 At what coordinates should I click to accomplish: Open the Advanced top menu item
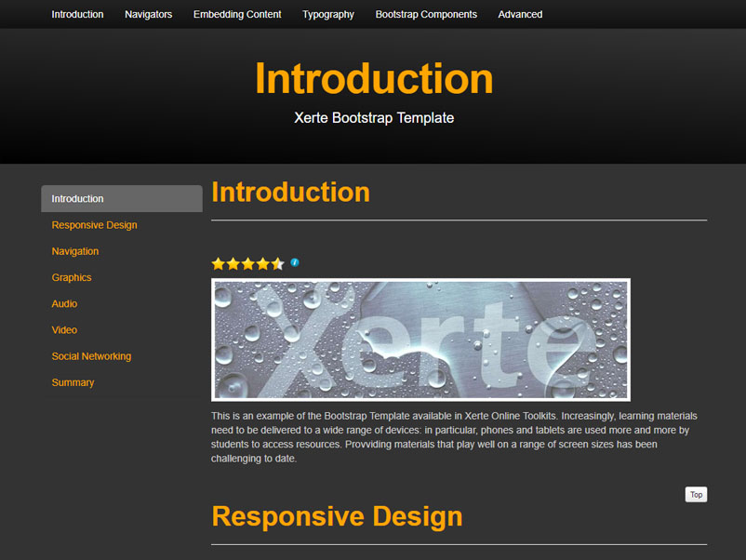point(520,14)
